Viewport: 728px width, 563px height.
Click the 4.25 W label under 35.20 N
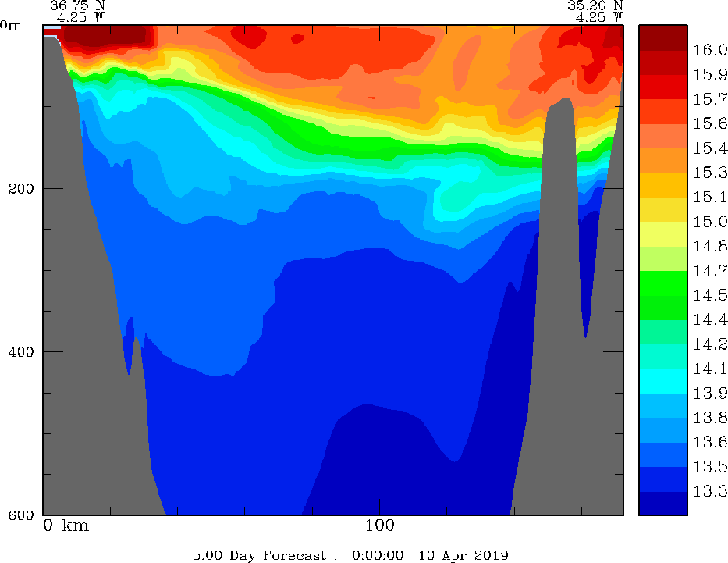[599, 17]
